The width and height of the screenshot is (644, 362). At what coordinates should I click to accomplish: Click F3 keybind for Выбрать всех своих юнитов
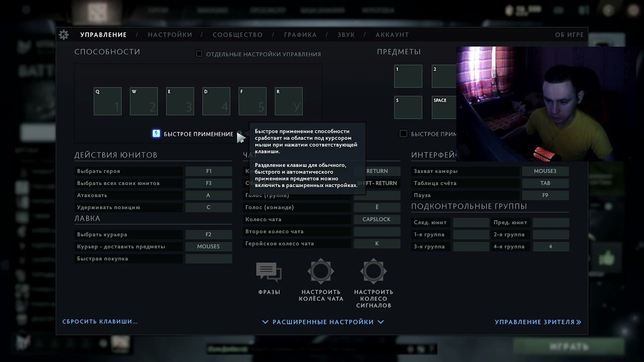click(x=209, y=183)
